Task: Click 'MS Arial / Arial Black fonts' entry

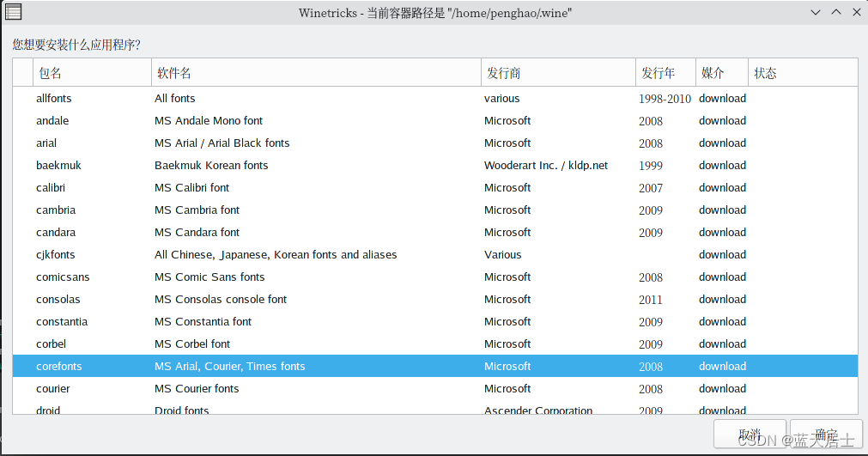Action: (x=222, y=143)
